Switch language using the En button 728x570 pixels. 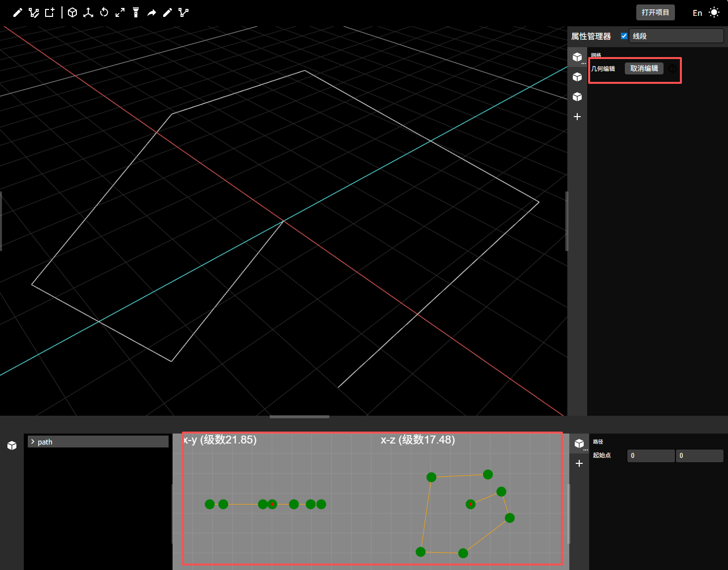(x=697, y=13)
